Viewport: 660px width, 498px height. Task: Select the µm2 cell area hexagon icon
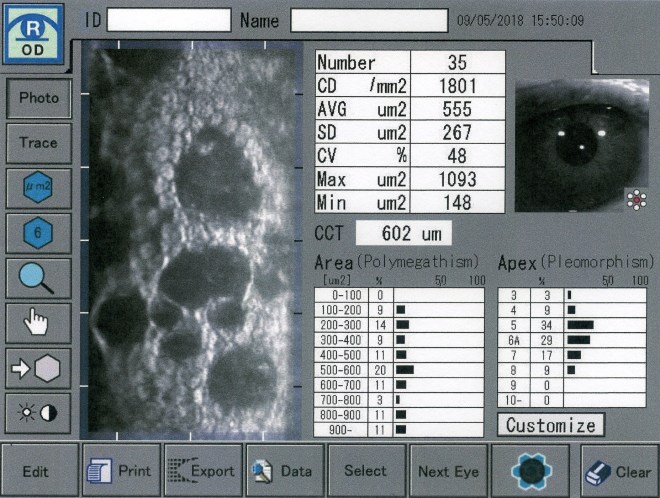pos(38,188)
